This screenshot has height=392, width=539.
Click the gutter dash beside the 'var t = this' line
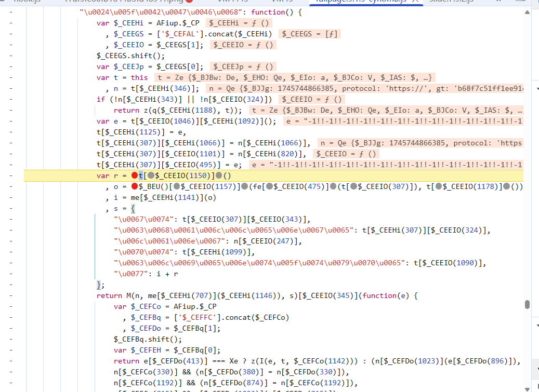click(11, 77)
